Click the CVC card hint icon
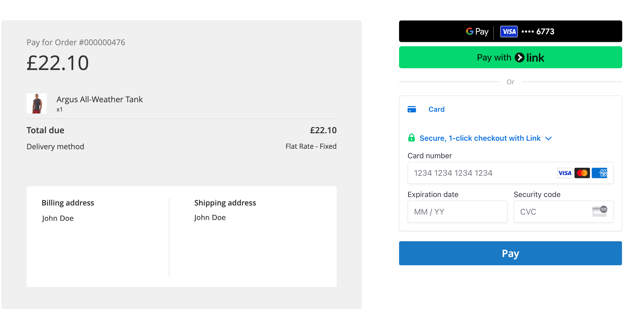The height and width of the screenshot is (309, 644). pyautogui.click(x=599, y=211)
